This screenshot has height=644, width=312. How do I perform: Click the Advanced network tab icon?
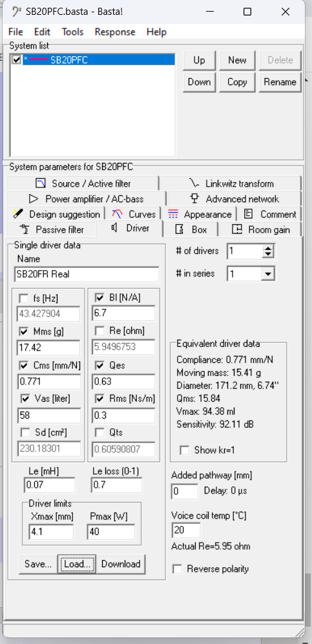(x=195, y=199)
